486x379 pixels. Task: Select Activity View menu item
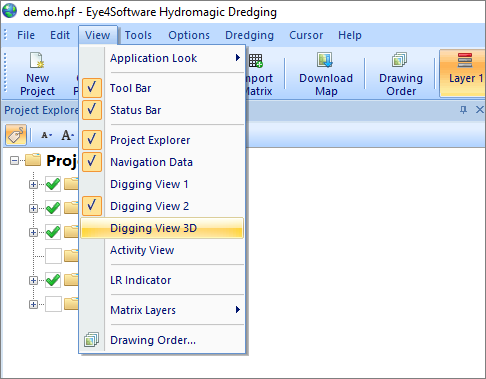coord(162,250)
